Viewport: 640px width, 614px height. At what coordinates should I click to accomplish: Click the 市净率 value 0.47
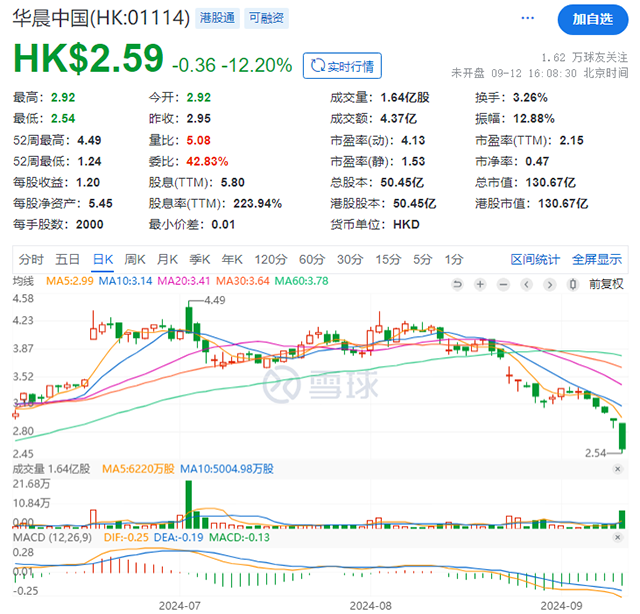click(x=537, y=162)
